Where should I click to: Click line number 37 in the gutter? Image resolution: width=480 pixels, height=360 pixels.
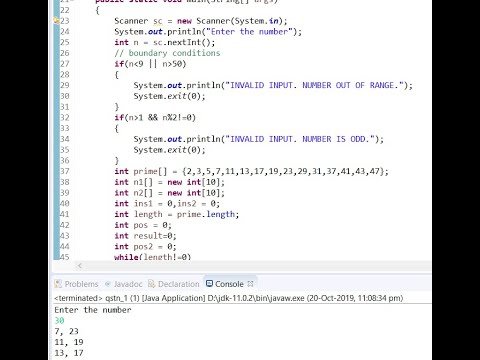65,171
